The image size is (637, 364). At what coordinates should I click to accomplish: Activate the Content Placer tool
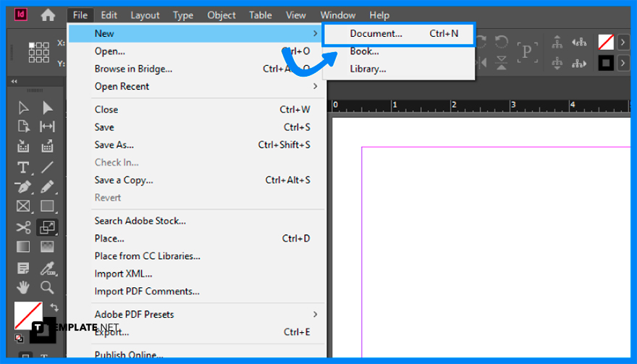(47, 146)
